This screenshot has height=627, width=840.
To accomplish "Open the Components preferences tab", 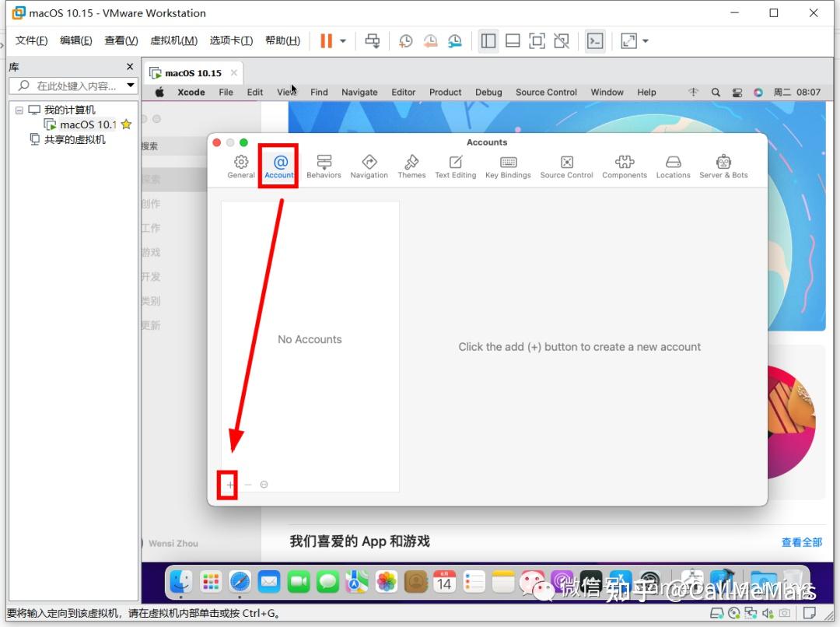I will (x=625, y=166).
